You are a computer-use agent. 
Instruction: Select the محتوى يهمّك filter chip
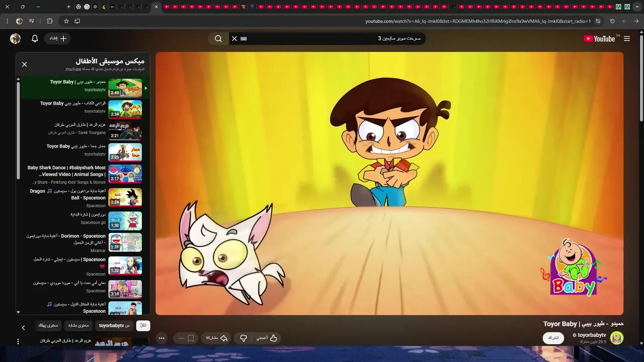(x=48, y=326)
